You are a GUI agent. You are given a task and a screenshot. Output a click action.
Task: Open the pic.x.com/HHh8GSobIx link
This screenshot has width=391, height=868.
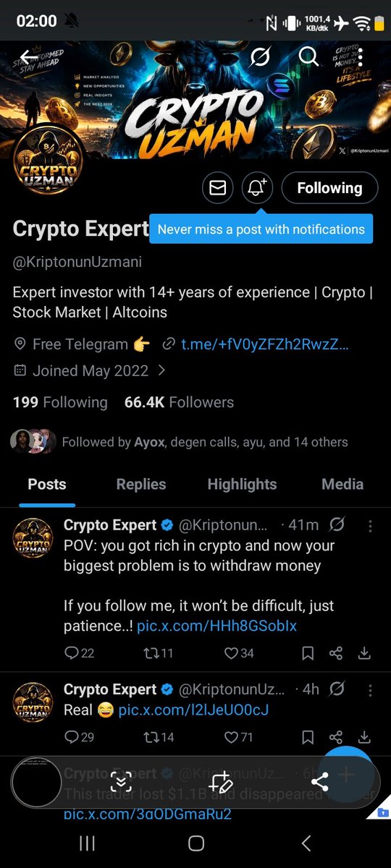point(216,625)
